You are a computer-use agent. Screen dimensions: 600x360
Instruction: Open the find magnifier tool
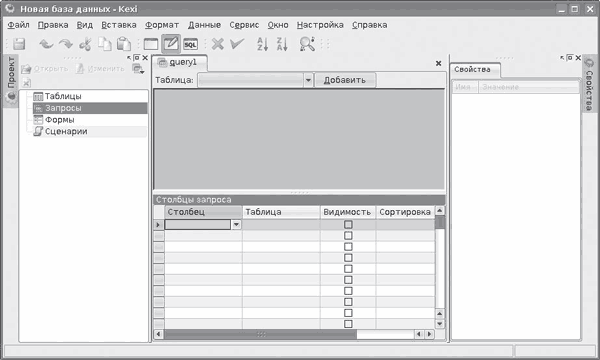point(307,44)
